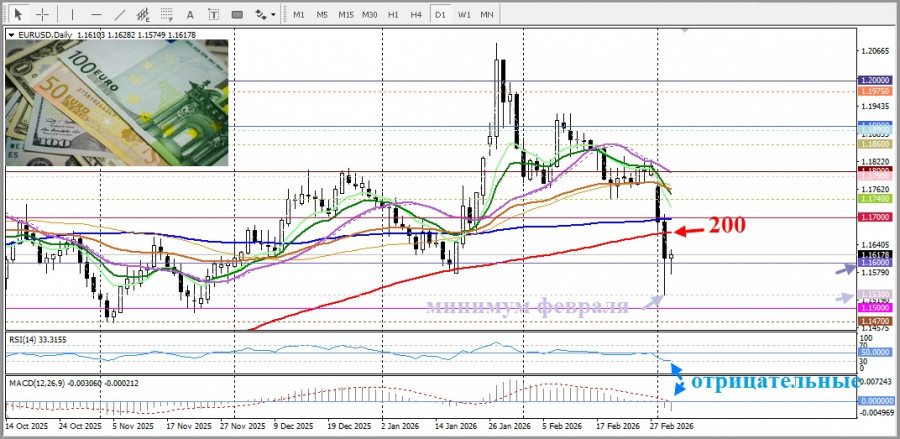Viewport: 900px width, 439px height.
Task: Switch chart to MN monthly timeframe
Action: click(x=487, y=14)
